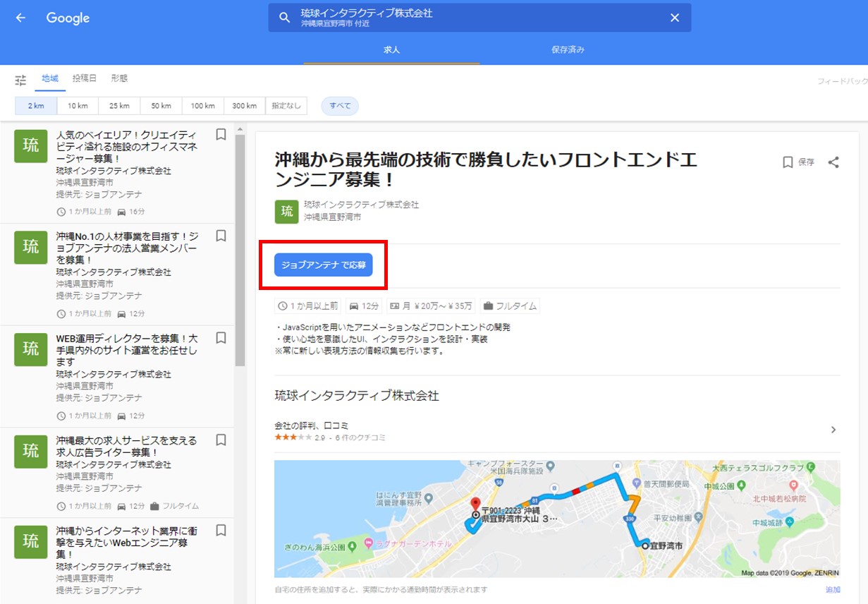Save the front-end engineer job with bookmark
868x604 pixels.
tap(798, 162)
